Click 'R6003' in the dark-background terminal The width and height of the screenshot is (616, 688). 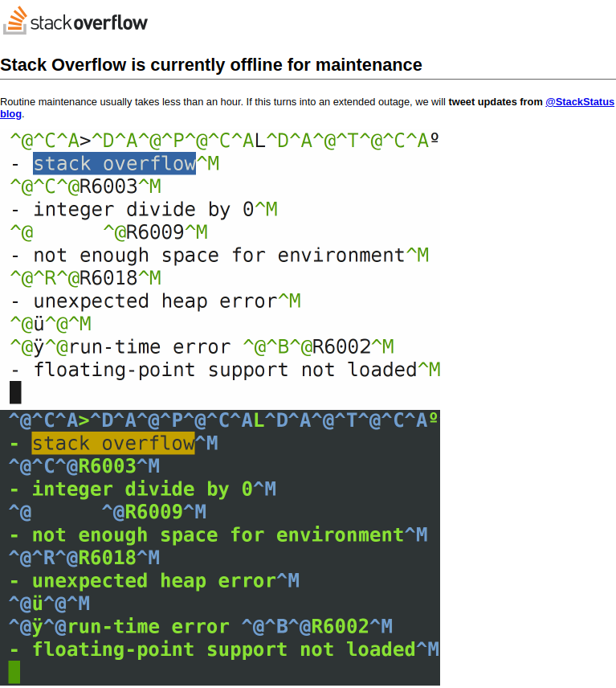coord(108,466)
